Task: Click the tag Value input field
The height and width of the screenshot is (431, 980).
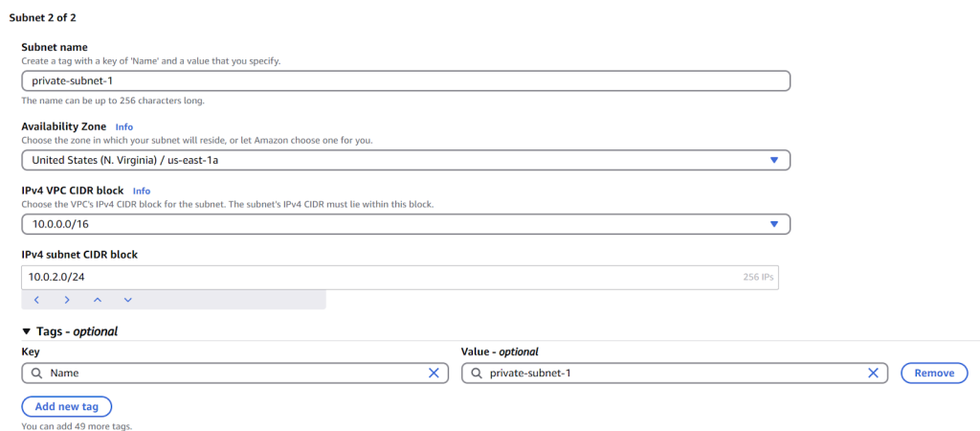Action: [x=675, y=373]
